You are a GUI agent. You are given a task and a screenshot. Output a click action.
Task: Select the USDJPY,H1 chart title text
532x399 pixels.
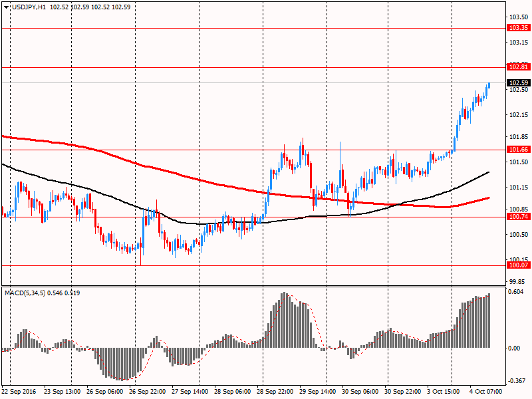(29, 7)
